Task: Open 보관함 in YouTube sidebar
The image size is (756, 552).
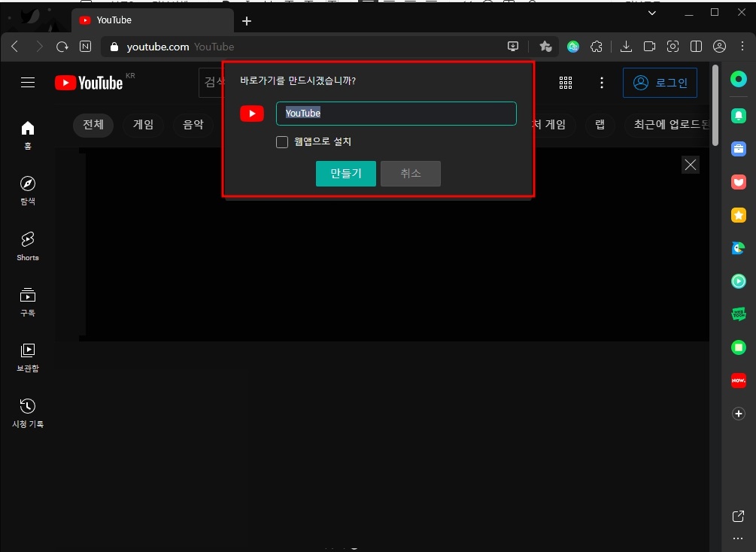Action: pos(28,358)
